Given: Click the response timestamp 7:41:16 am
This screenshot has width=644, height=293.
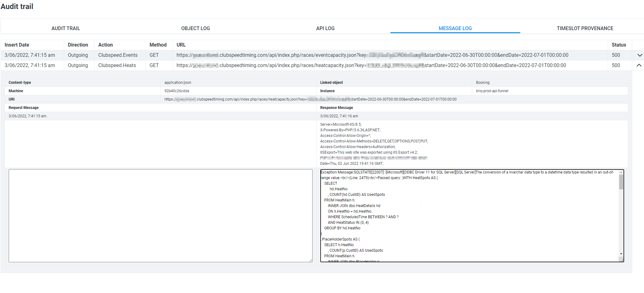Looking at the screenshot, I should tap(339, 116).
